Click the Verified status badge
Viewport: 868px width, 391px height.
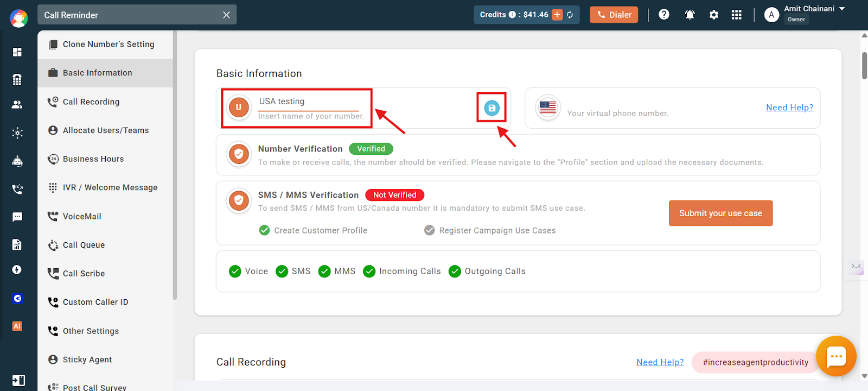point(371,149)
